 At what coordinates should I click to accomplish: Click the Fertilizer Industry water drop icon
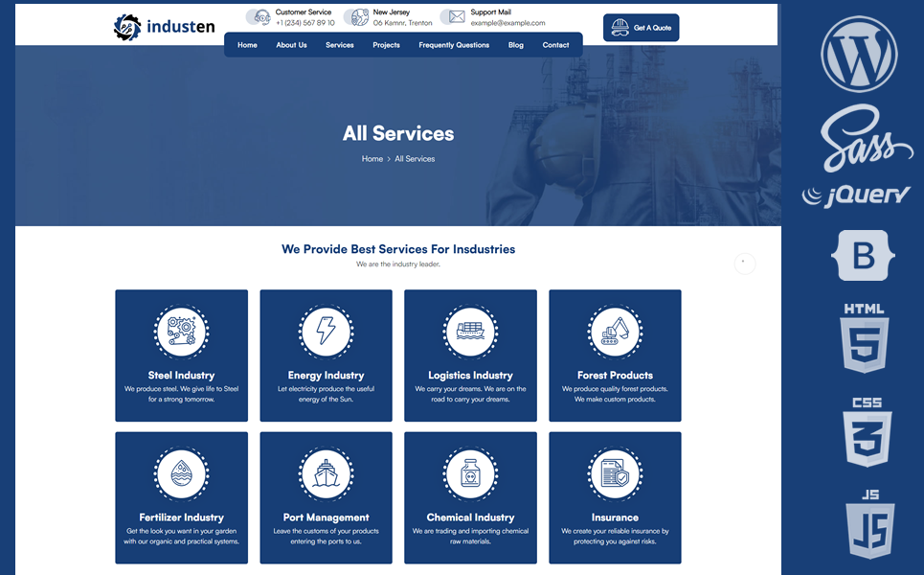tap(181, 473)
